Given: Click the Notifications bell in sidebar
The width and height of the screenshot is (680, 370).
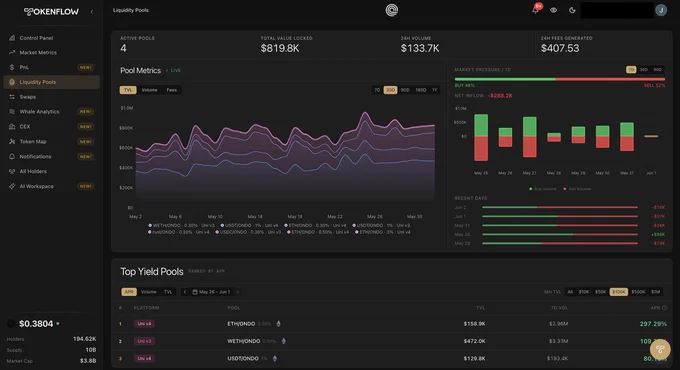Looking at the screenshot, I should tap(12, 156).
